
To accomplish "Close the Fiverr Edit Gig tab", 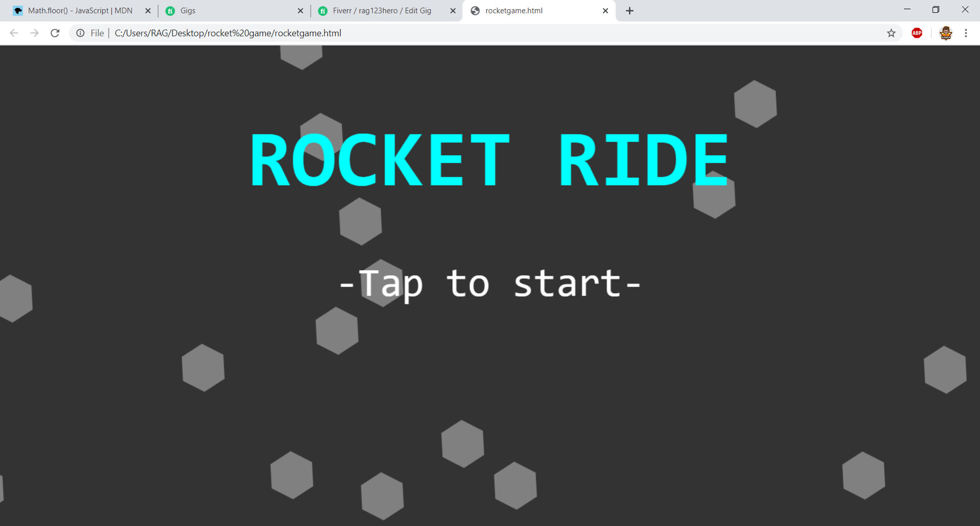I will point(453,11).
